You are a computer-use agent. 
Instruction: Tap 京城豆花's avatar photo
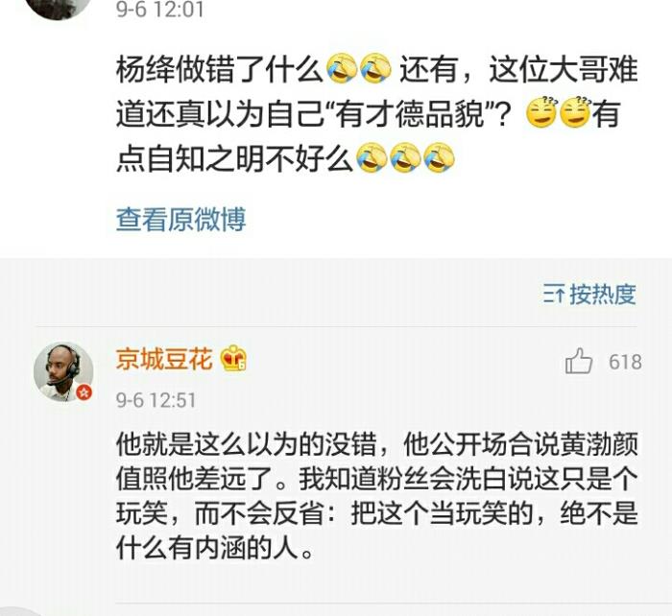coord(63,371)
